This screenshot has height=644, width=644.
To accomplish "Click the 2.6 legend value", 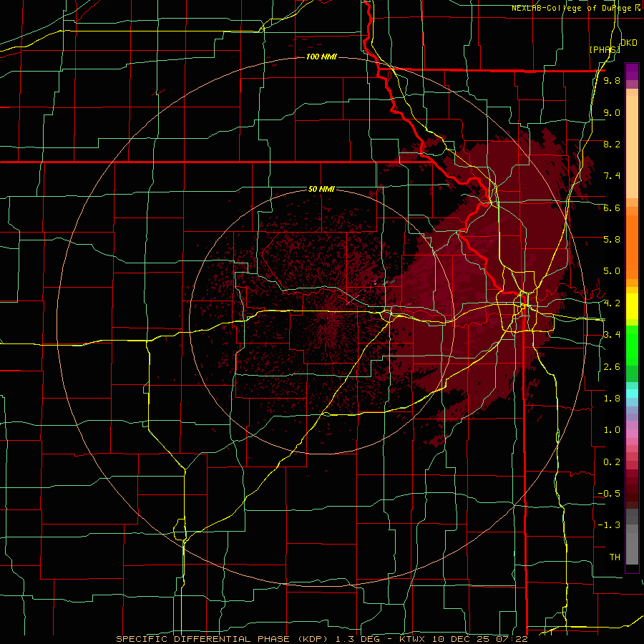I will point(612,367).
